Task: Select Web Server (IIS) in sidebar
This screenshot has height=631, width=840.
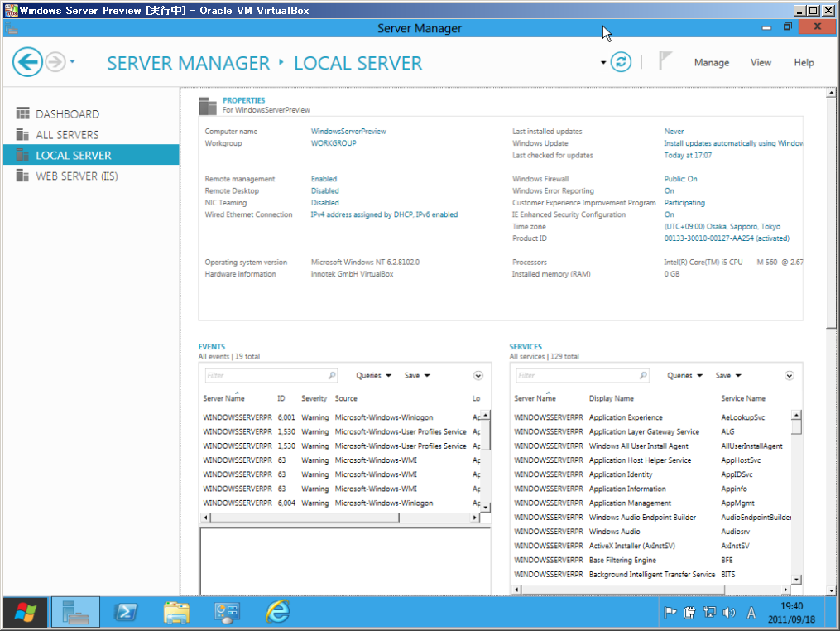Action: (76, 176)
